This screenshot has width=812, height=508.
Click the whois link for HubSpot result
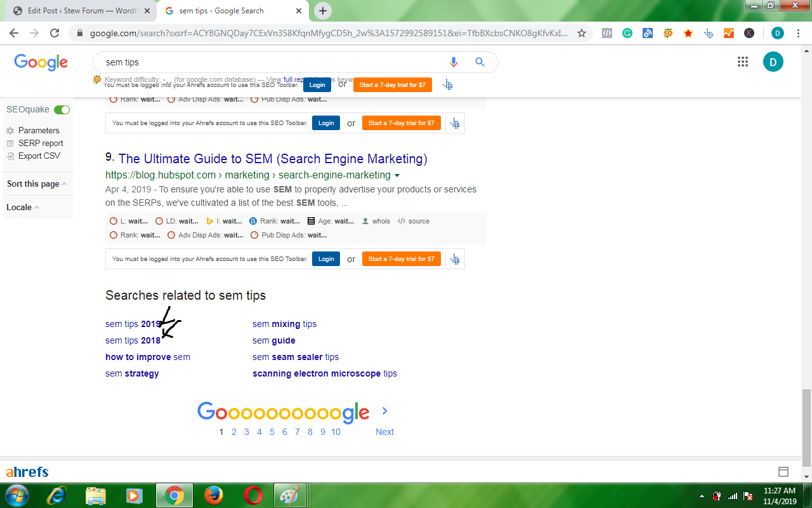pos(376,221)
